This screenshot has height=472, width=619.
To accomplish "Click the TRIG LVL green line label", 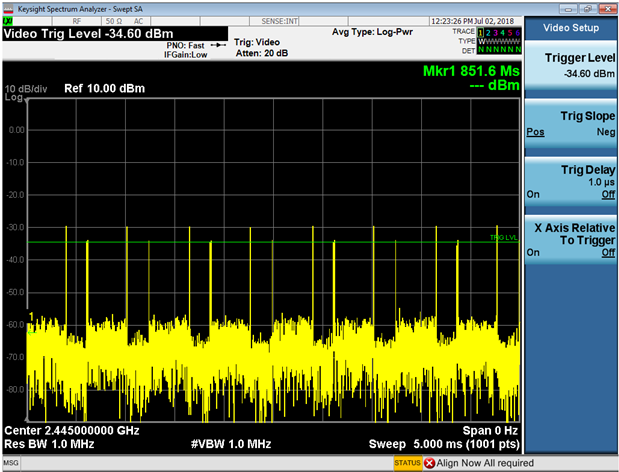I will pyautogui.click(x=503, y=238).
